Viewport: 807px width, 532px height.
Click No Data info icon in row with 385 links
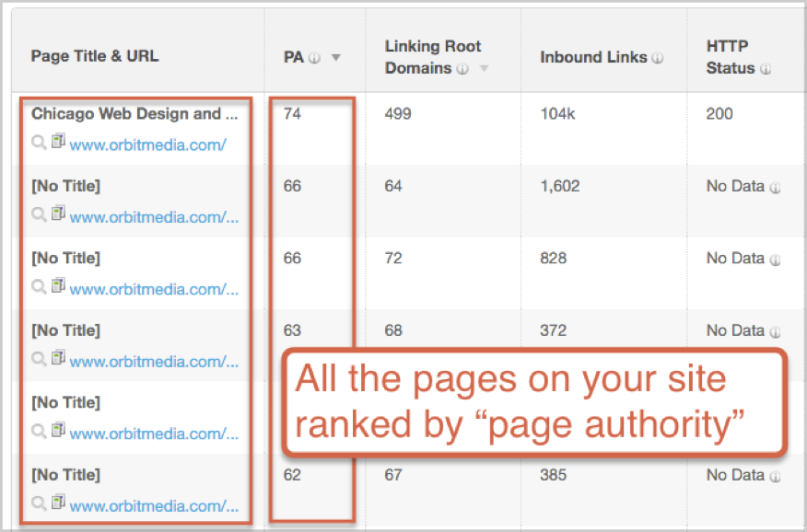[x=775, y=476]
